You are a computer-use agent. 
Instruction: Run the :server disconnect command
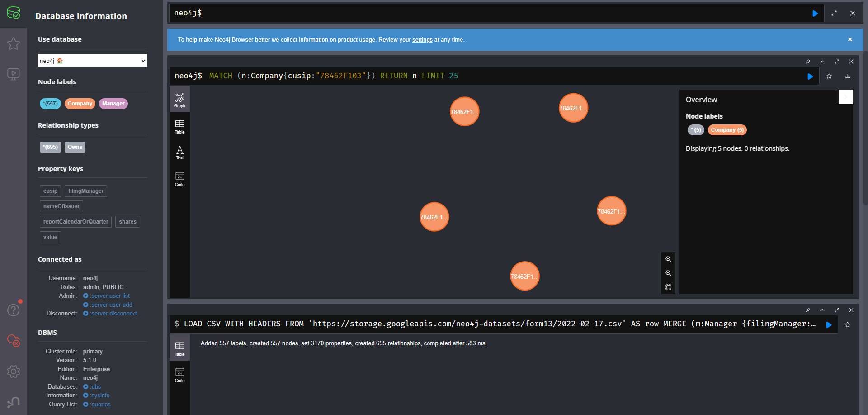111,314
